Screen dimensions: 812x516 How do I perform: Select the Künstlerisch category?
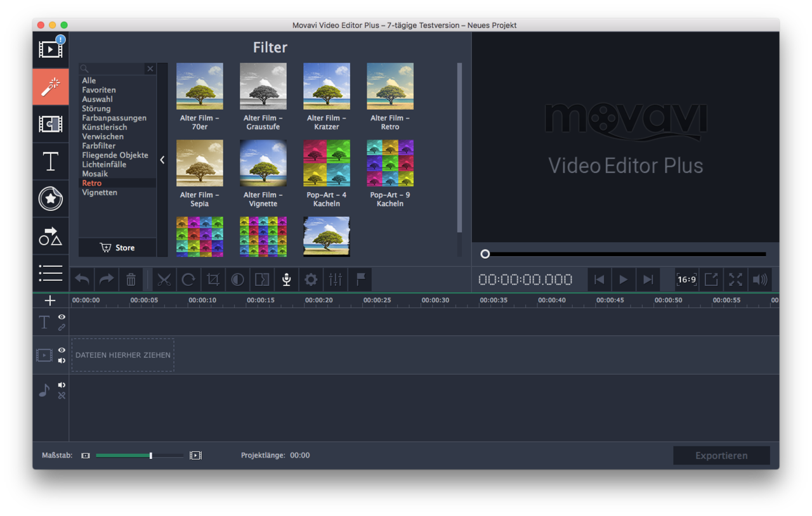tap(105, 127)
